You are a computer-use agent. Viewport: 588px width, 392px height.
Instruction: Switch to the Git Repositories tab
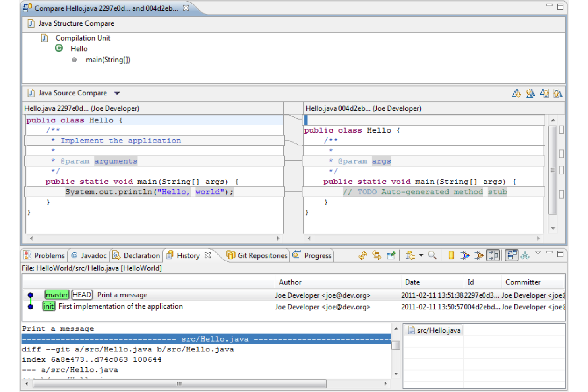257,255
